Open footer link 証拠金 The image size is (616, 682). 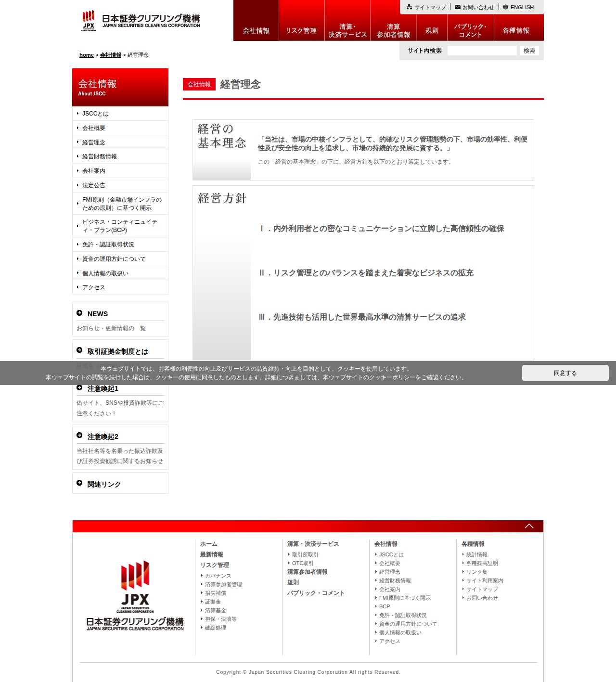point(213,602)
